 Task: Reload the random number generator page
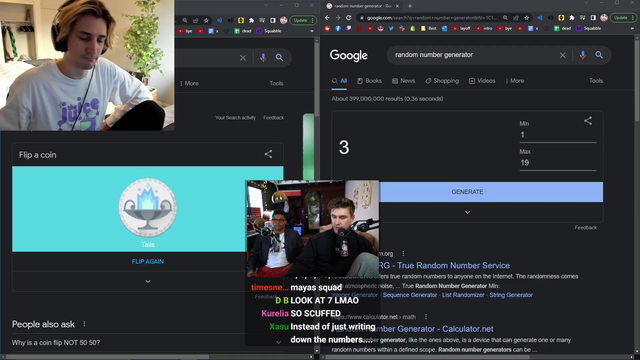click(x=348, y=18)
